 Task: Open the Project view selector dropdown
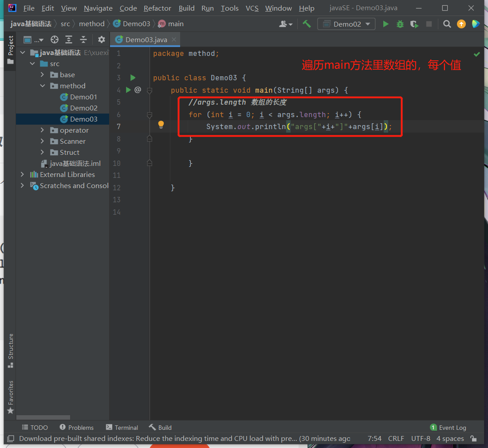[34, 40]
